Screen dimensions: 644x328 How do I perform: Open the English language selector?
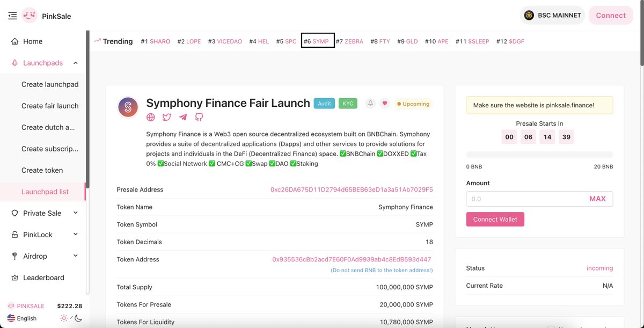pos(22,318)
